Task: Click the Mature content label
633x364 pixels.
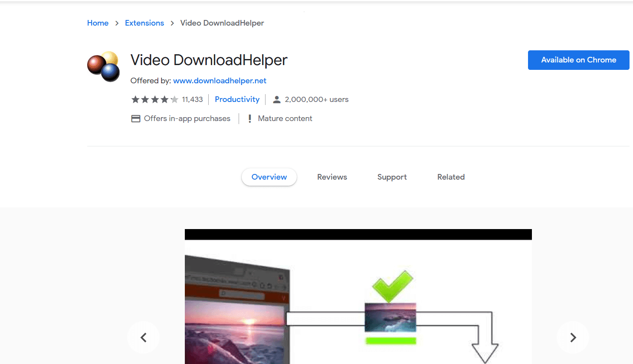Action: point(285,119)
